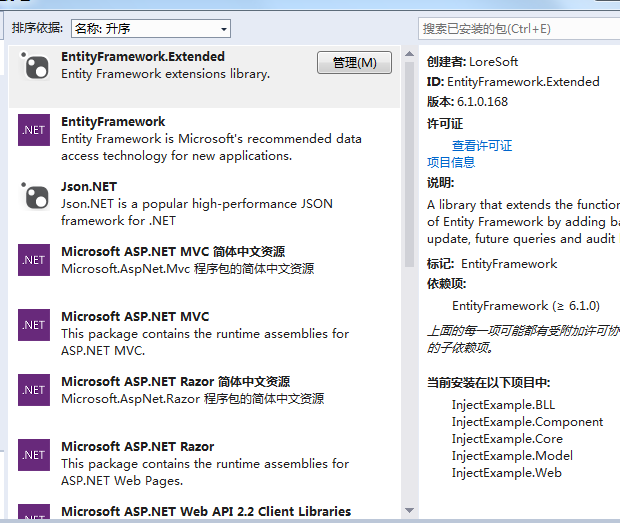The height and width of the screenshot is (523, 620).
Task: Select the EntityFramework.Extended package title
Action: pos(143,57)
